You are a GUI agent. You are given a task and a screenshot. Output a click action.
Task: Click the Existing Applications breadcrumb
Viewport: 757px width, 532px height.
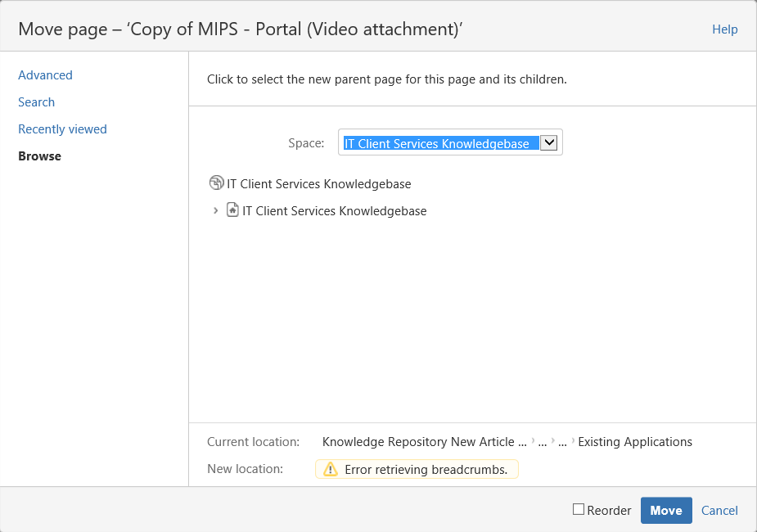coord(635,442)
